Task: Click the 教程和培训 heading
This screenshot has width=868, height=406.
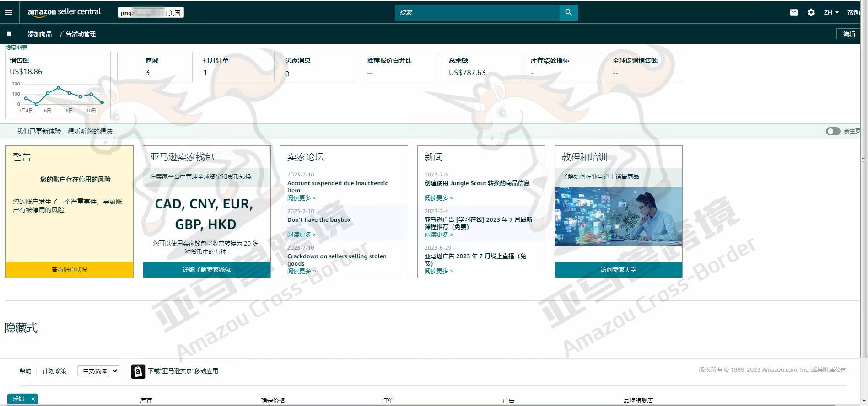Action: coord(585,157)
